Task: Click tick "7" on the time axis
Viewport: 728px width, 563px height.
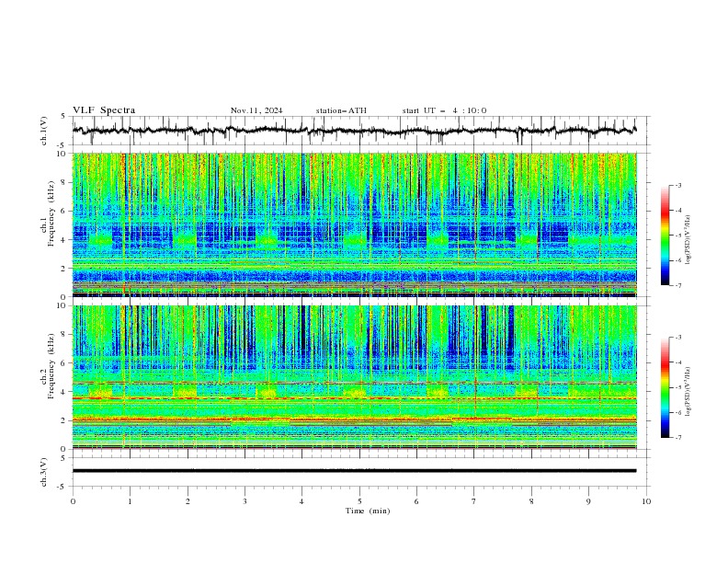Action: (473, 501)
